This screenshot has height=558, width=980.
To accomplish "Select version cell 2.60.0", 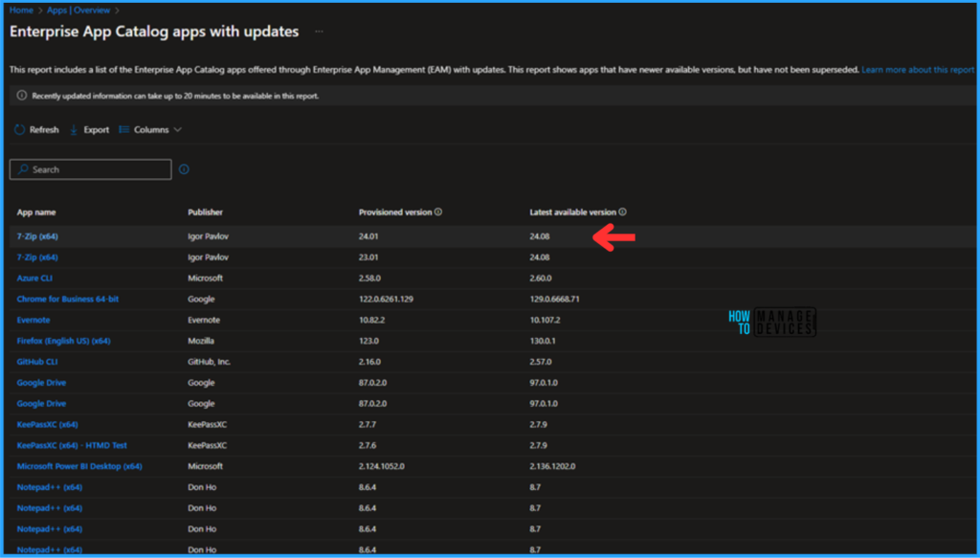I will click(541, 279).
